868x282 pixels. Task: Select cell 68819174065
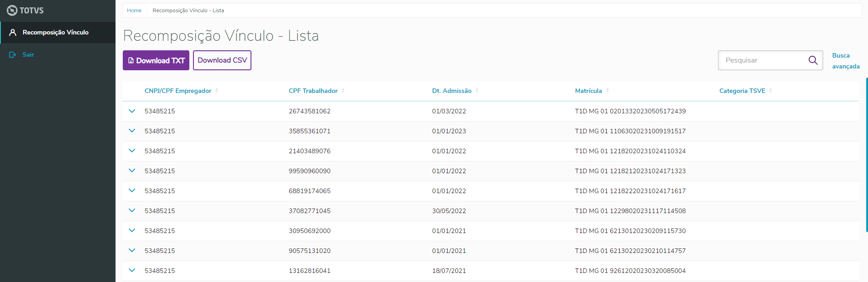pos(309,191)
